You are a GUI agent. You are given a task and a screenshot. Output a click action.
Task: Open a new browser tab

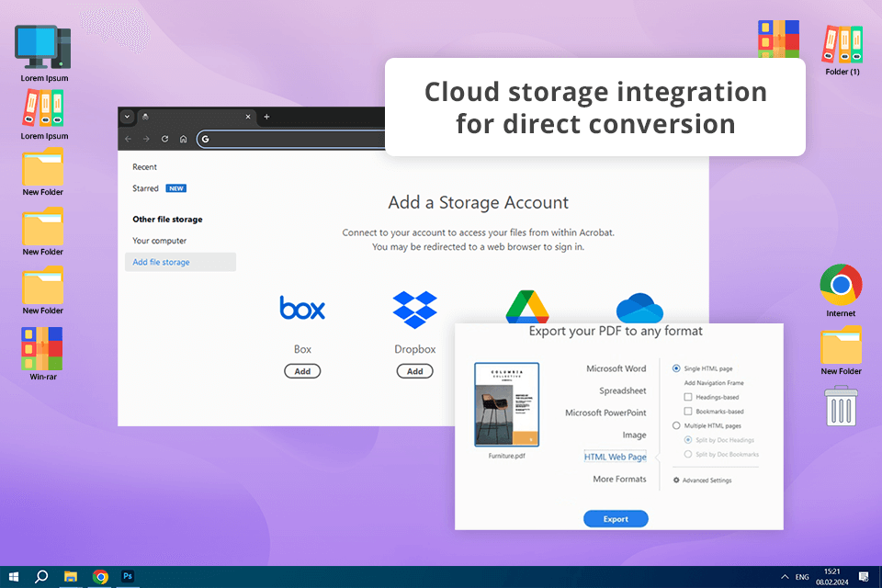[266, 117]
